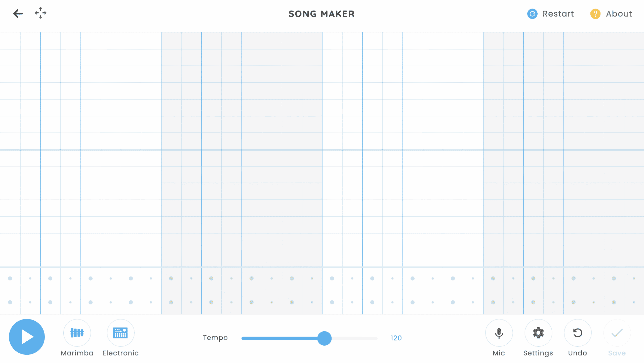Click the Restart icon
The image size is (644, 363).
click(533, 13)
